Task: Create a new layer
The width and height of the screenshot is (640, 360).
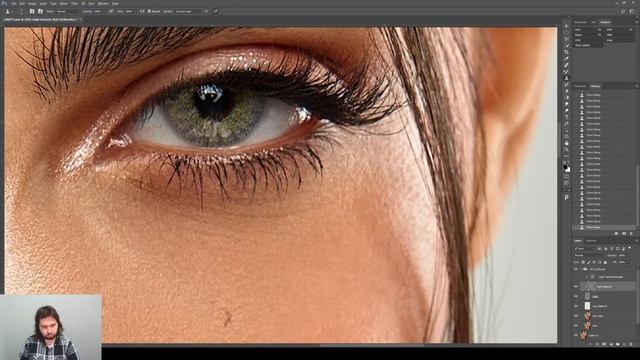Action: [624, 344]
